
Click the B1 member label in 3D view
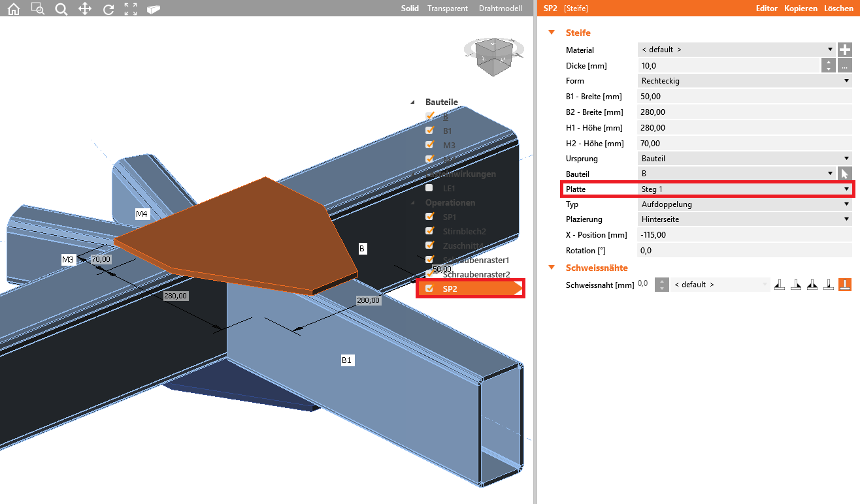coord(347,360)
